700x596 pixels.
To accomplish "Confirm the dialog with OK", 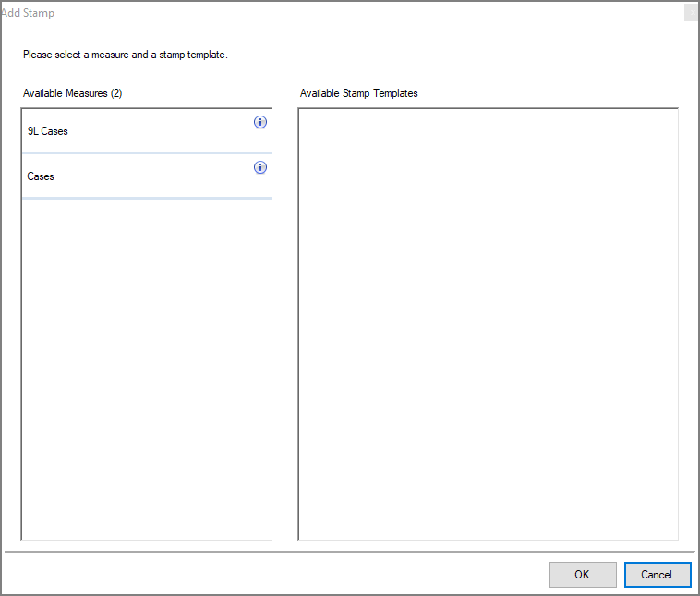I will coord(582,574).
